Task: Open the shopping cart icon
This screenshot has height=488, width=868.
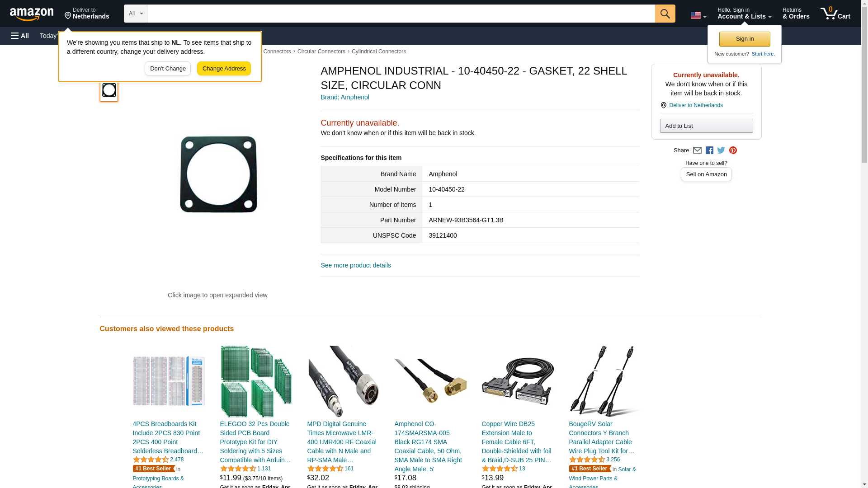Action: tap(835, 14)
